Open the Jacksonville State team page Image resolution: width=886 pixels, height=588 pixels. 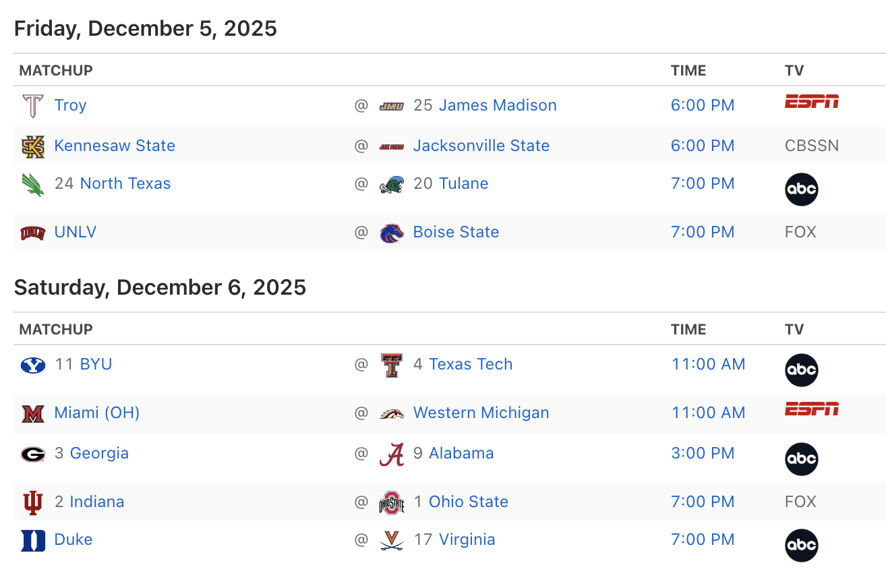click(481, 146)
